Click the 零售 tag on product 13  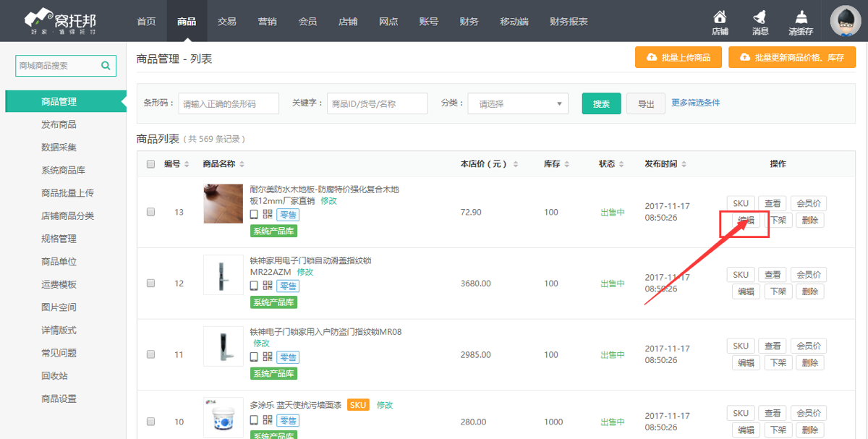(288, 215)
